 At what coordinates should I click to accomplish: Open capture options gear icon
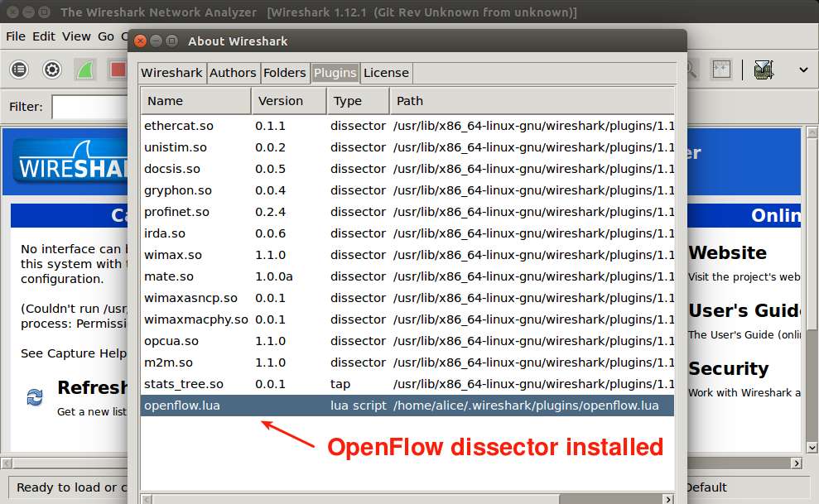[x=51, y=70]
